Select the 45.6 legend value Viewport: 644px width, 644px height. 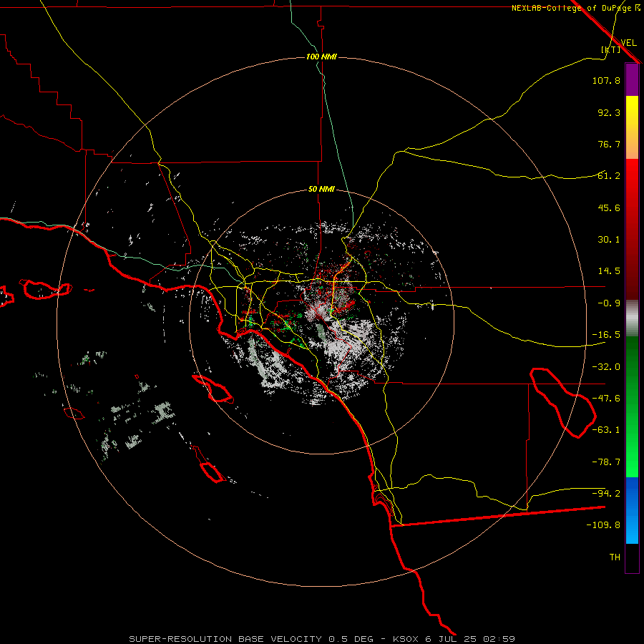tap(609, 208)
